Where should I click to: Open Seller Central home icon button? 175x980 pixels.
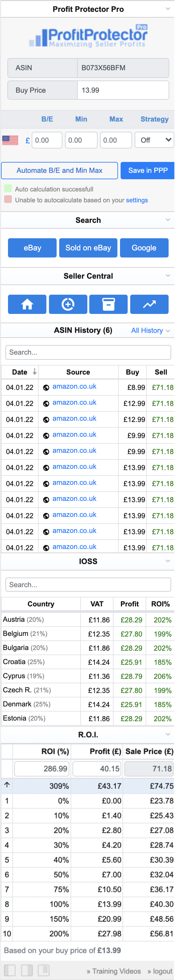[x=27, y=304]
